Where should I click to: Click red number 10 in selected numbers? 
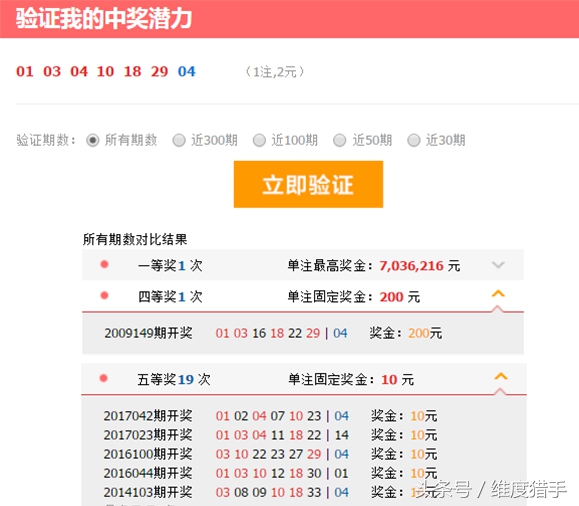[106, 71]
